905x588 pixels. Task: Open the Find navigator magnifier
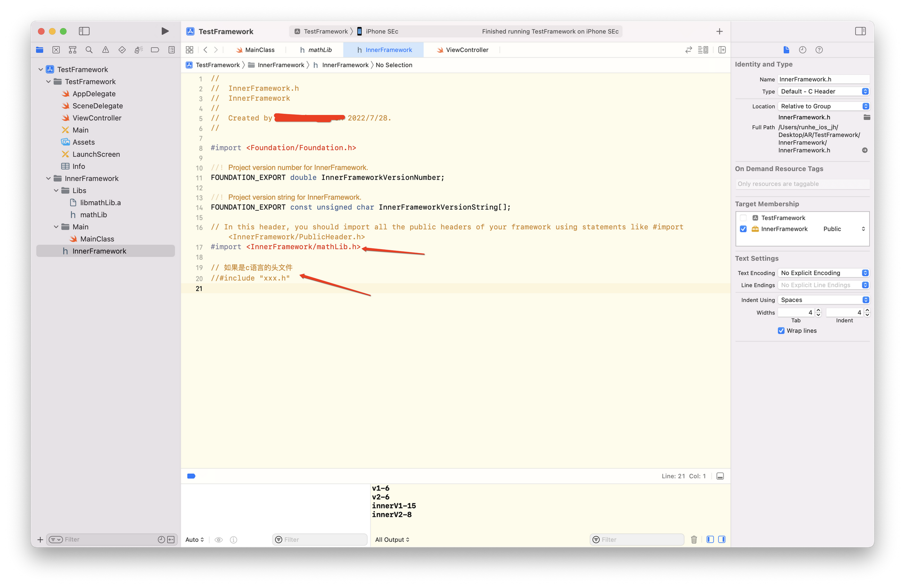click(89, 50)
